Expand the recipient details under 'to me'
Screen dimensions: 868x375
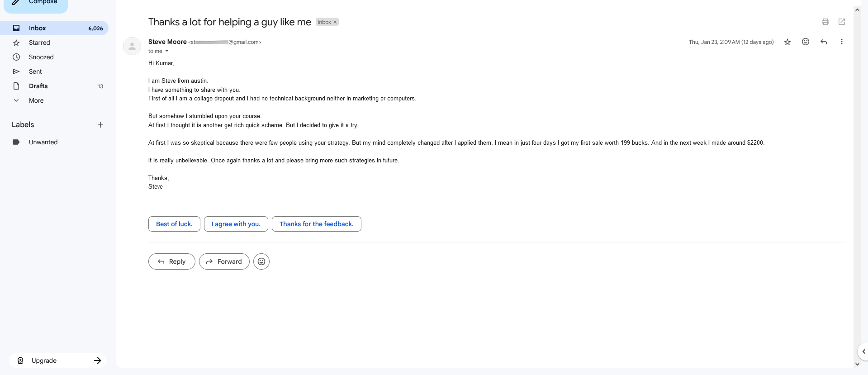(166, 51)
